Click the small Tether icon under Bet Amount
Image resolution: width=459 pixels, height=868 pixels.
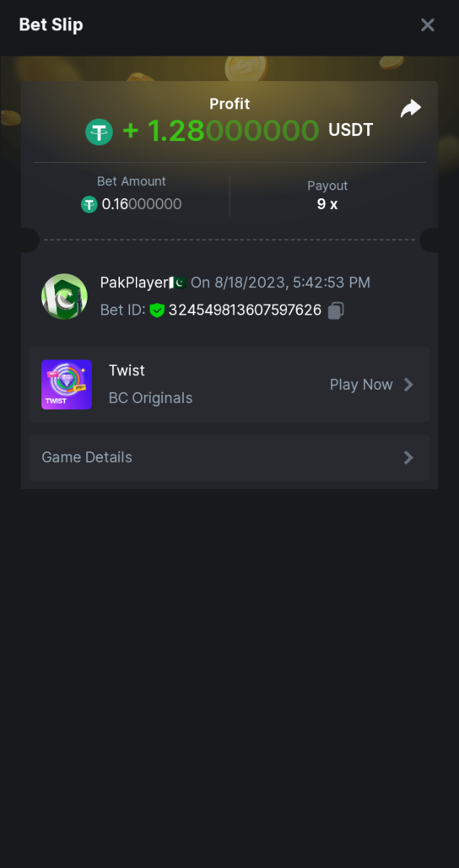[x=89, y=205]
